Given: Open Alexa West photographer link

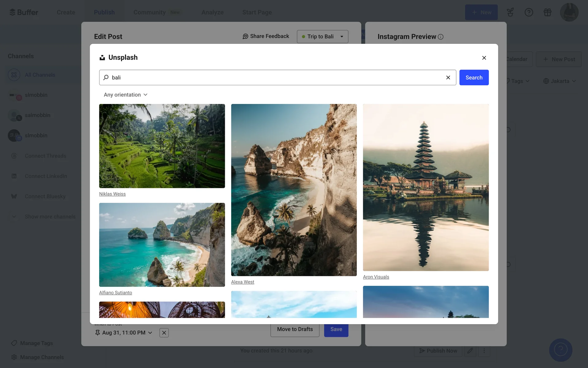Looking at the screenshot, I should click(x=243, y=282).
